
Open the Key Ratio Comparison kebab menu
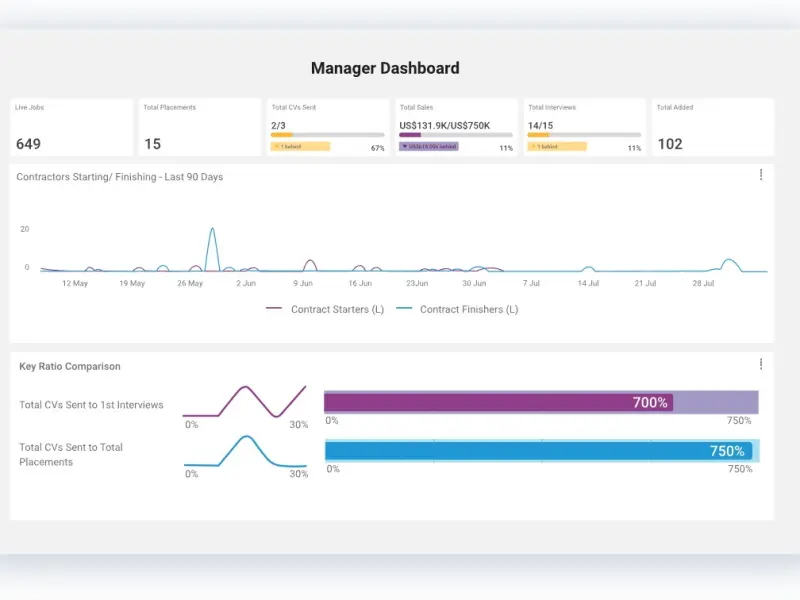click(760, 364)
